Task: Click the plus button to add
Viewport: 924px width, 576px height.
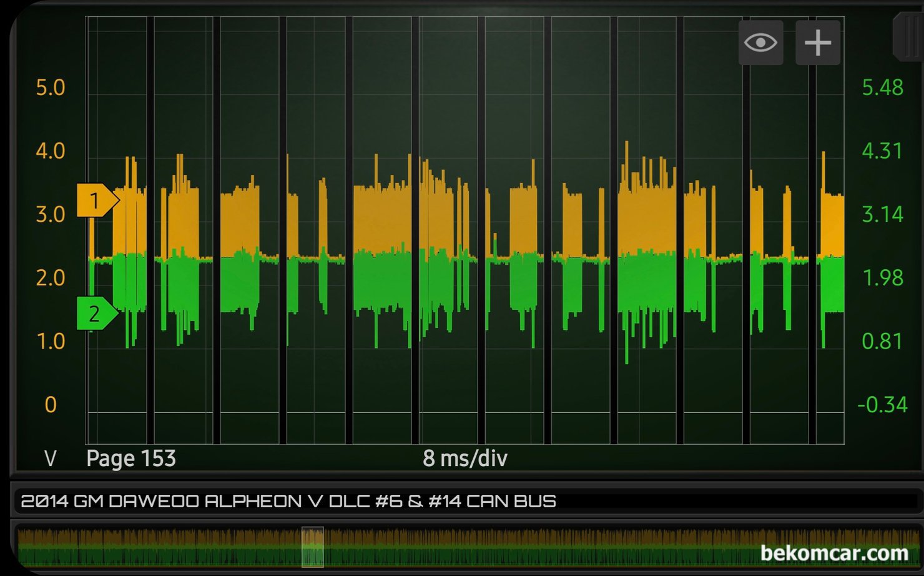Action: point(817,42)
